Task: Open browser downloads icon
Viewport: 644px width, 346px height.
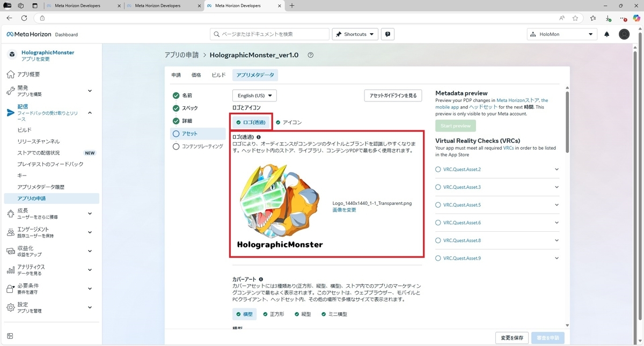Action: [x=608, y=18]
